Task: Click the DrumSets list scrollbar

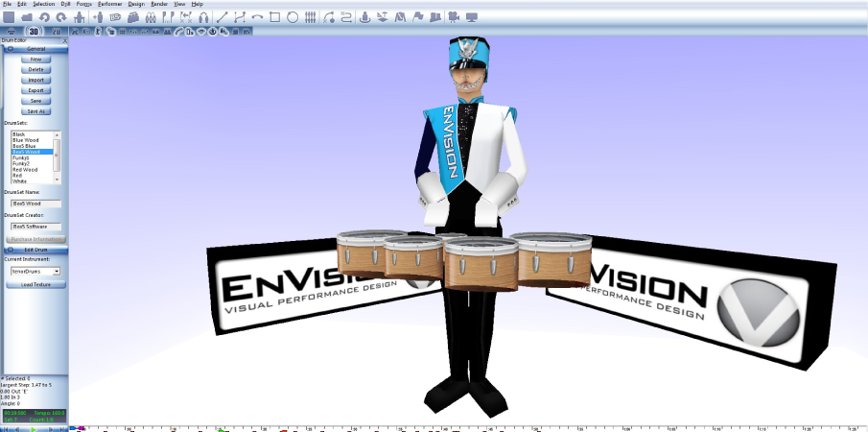Action: pyautogui.click(x=57, y=156)
